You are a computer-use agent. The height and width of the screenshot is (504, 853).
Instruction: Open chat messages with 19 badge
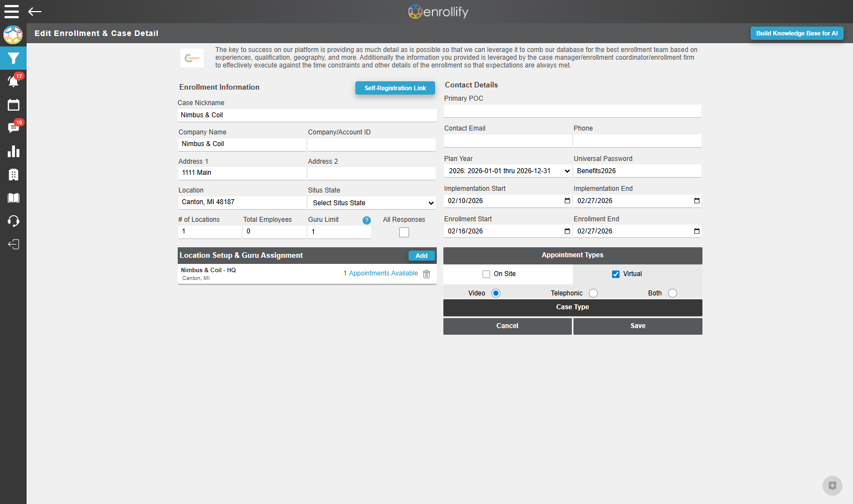pos(14,127)
